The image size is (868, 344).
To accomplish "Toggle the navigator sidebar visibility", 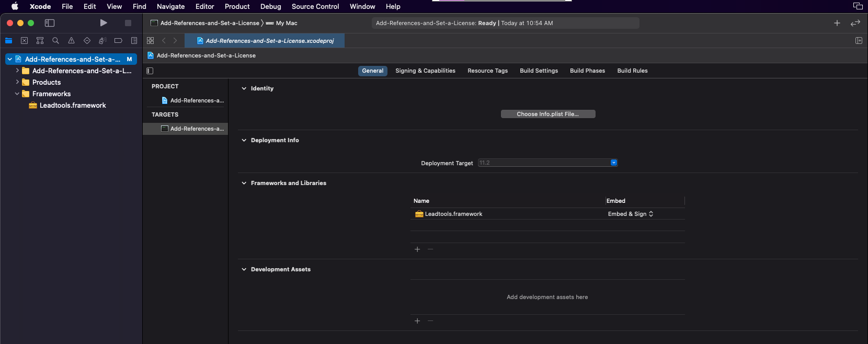I will coord(50,23).
